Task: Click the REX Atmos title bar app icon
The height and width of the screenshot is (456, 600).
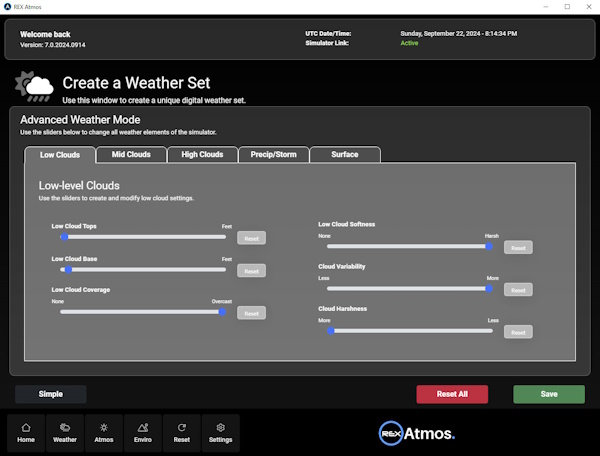Action: [x=7, y=7]
